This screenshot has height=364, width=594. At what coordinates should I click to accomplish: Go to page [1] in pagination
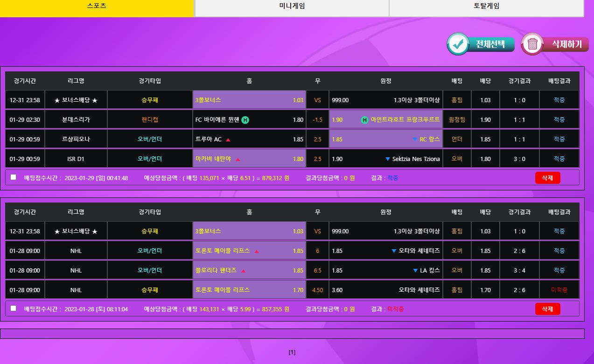292,352
